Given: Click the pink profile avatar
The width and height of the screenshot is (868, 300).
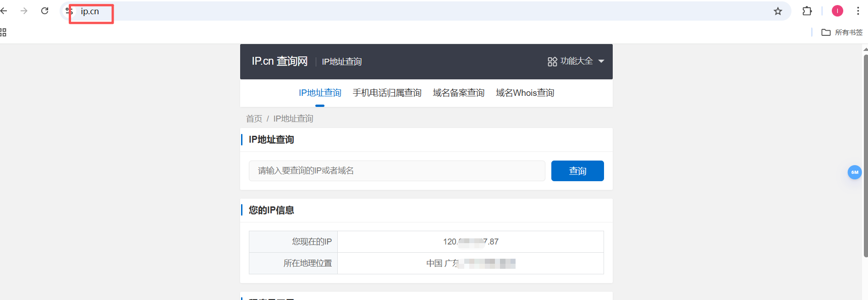Looking at the screenshot, I should pyautogui.click(x=837, y=11).
